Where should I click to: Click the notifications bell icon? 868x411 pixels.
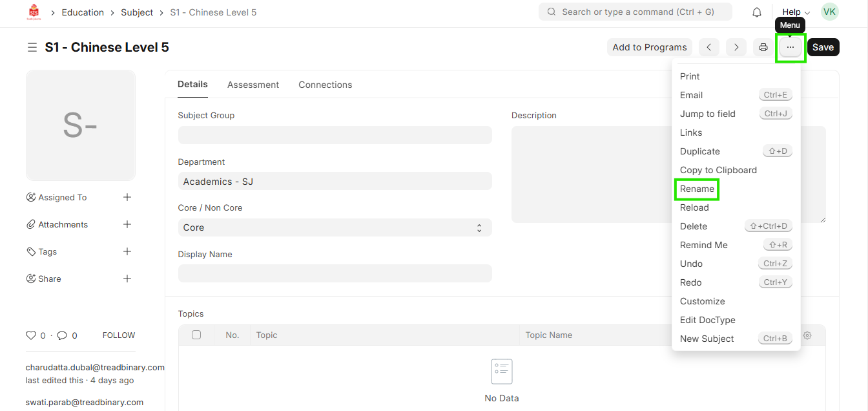coord(757,12)
